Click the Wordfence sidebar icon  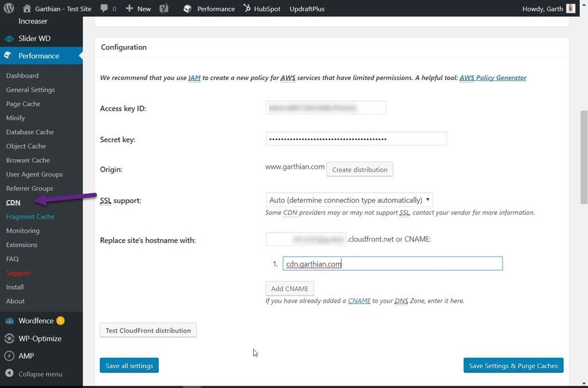pyautogui.click(x=9, y=321)
